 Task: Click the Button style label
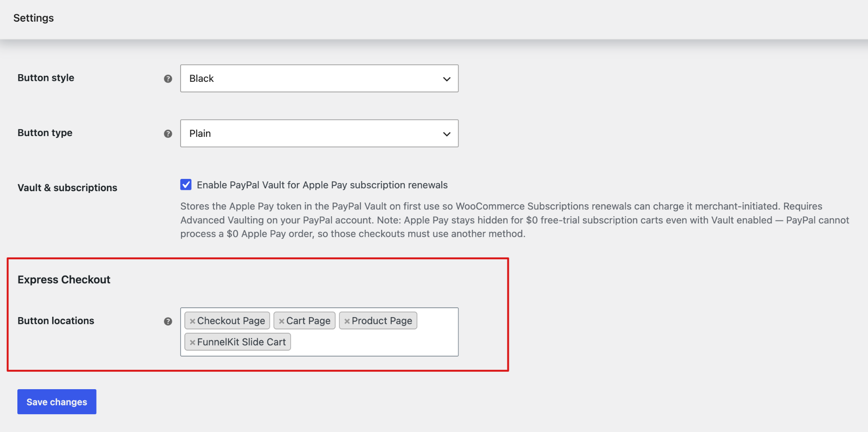46,78
